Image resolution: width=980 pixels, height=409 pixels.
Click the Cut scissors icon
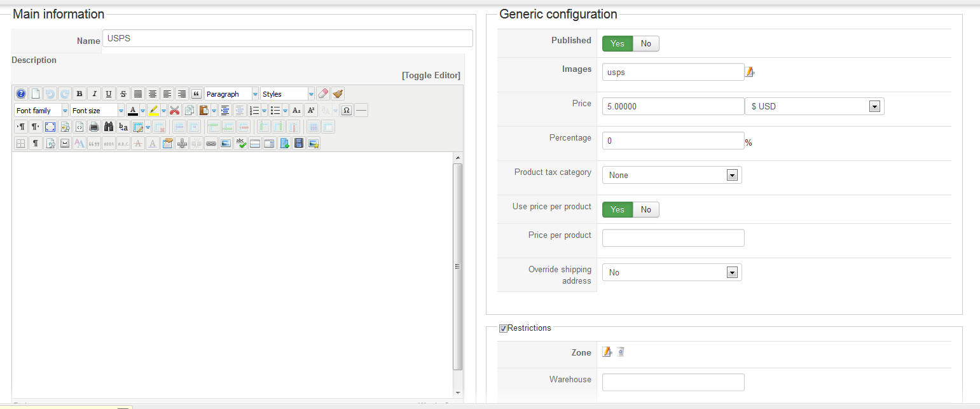click(x=174, y=110)
